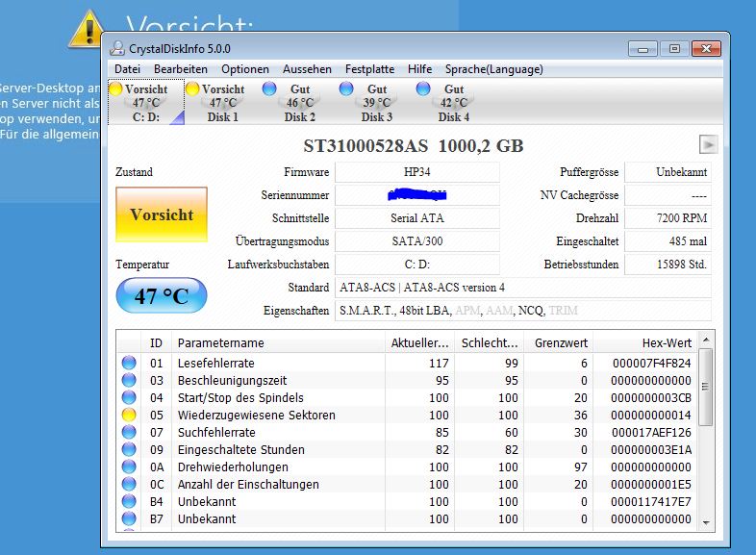Click the warning icon in background window
The width and height of the screenshot is (756, 555).
tap(88, 30)
